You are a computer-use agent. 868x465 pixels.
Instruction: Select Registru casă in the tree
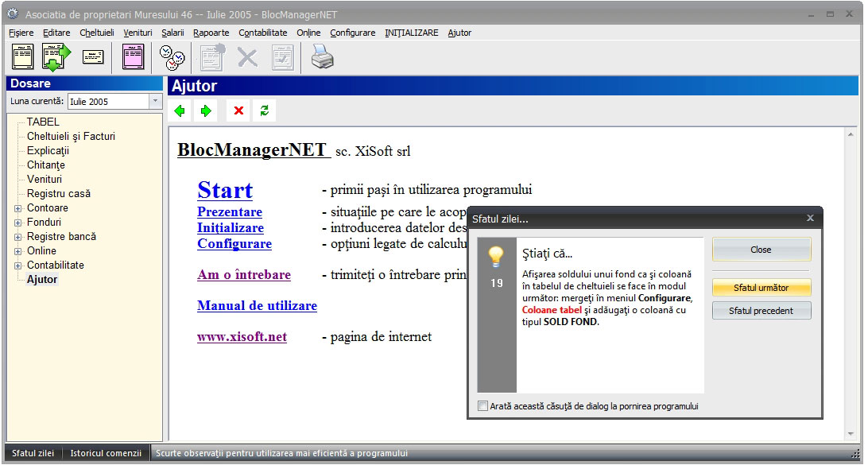tap(59, 193)
